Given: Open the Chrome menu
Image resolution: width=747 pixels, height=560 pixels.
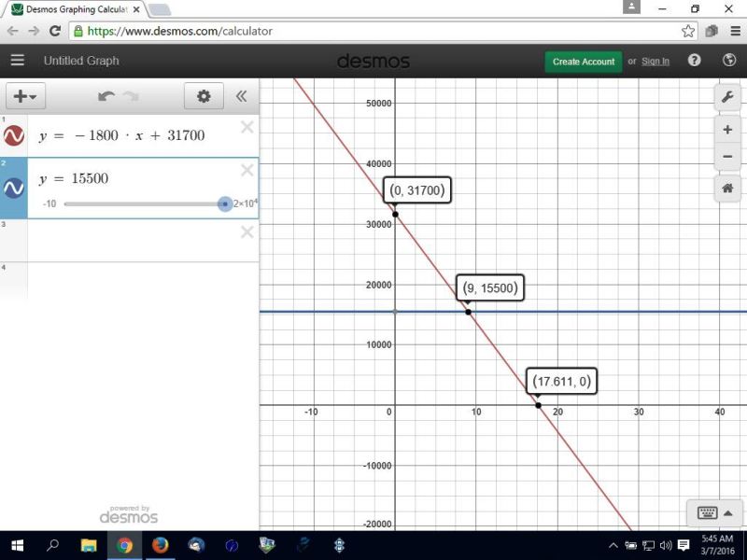Looking at the screenshot, I should pyautogui.click(x=735, y=32).
